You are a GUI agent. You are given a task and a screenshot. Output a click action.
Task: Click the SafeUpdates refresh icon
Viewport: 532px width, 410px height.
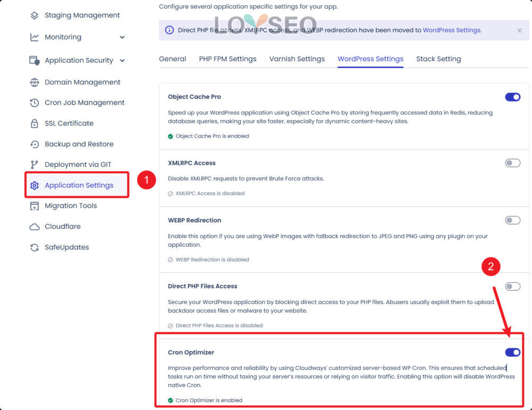[34, 248]
